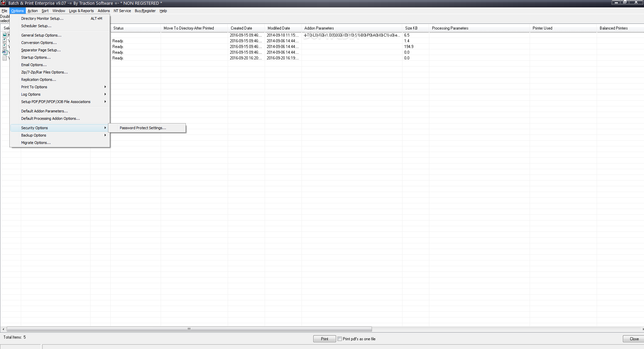The image size is (644, 349).
Task: Open the Logs & Reports menu
Action: 82,11
